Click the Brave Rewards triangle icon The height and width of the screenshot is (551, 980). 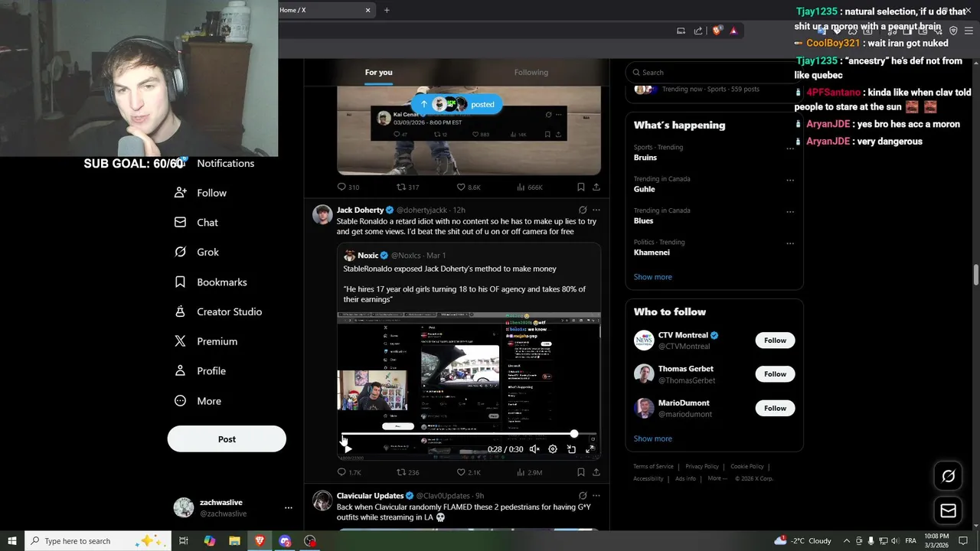click(x=733, y=31)
